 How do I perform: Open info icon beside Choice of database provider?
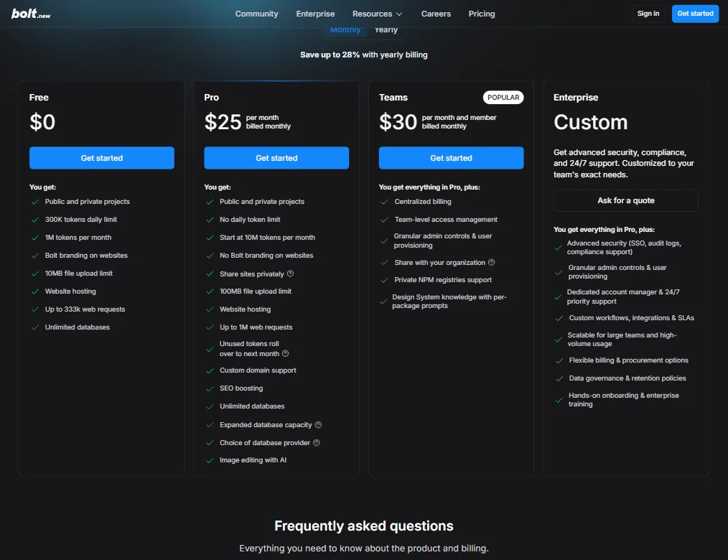(316, 442)
